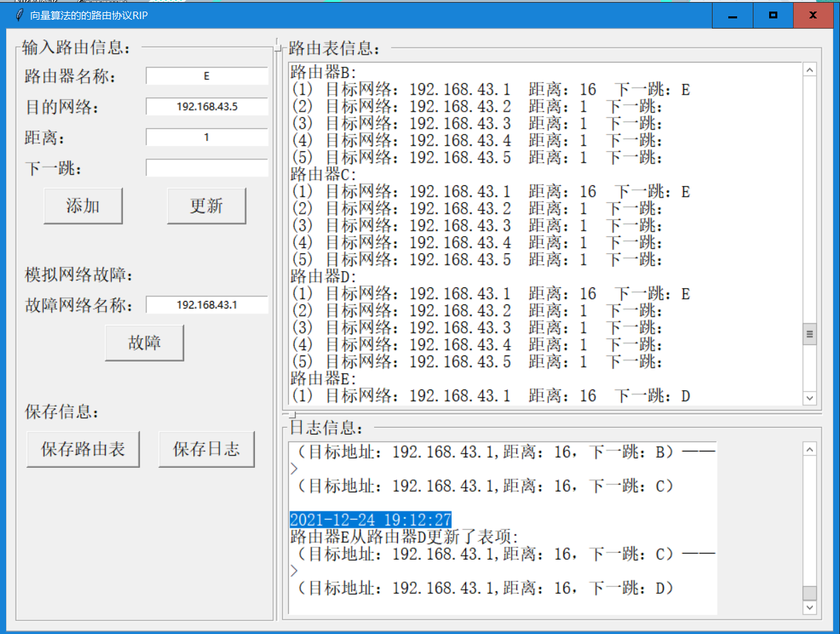
Task: Minimize the RIP window
Action: click(732, 15)
